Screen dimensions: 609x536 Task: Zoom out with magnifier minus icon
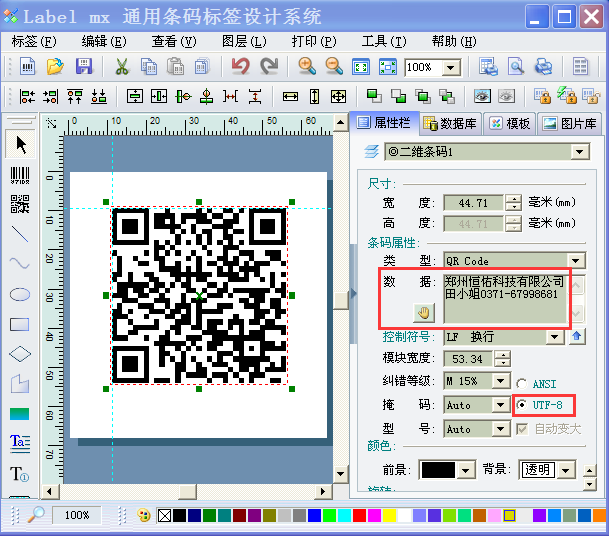tap(334, 66)
